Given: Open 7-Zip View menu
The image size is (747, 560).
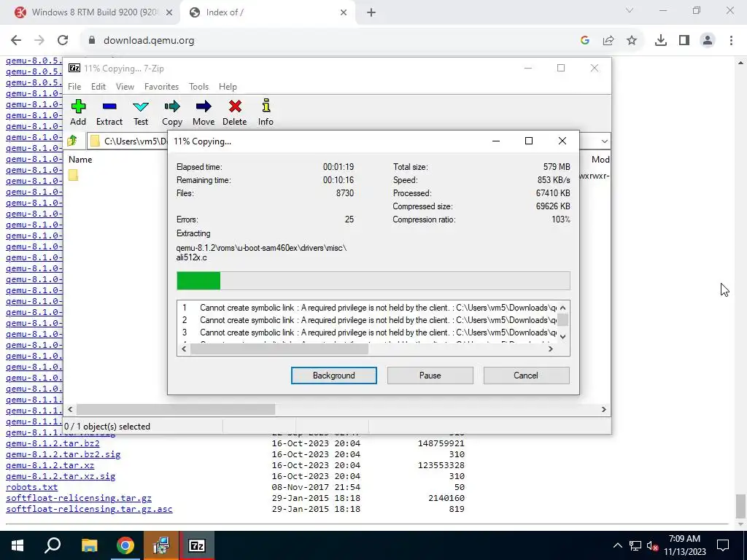Looking at the screenshot, I should tap(125, 87).
